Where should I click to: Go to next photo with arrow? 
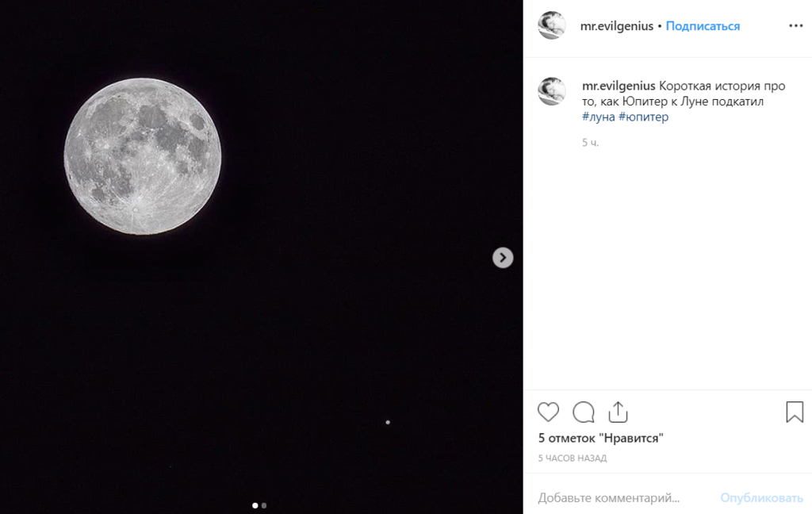coord(503,258)
